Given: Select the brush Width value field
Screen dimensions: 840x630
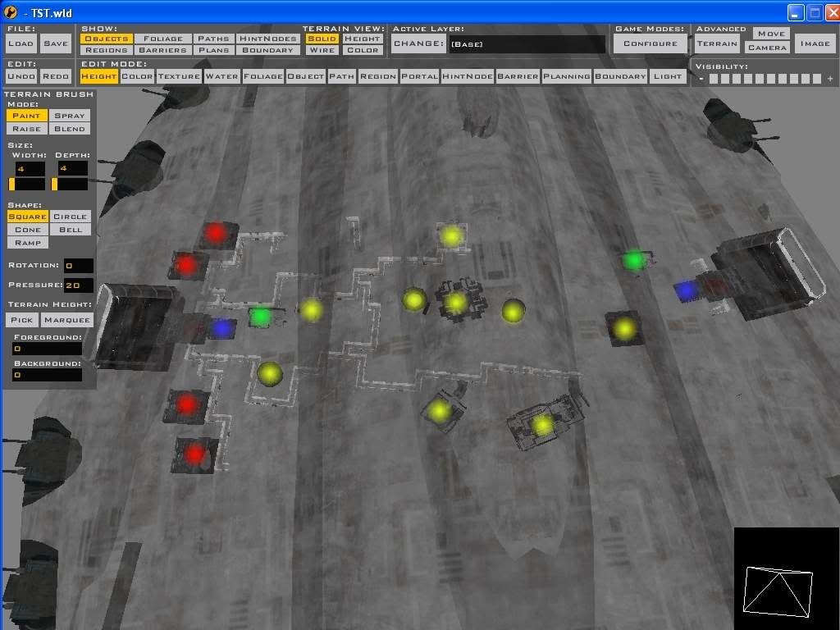Looking at the screenshot, I should click(x=30, y=169).
